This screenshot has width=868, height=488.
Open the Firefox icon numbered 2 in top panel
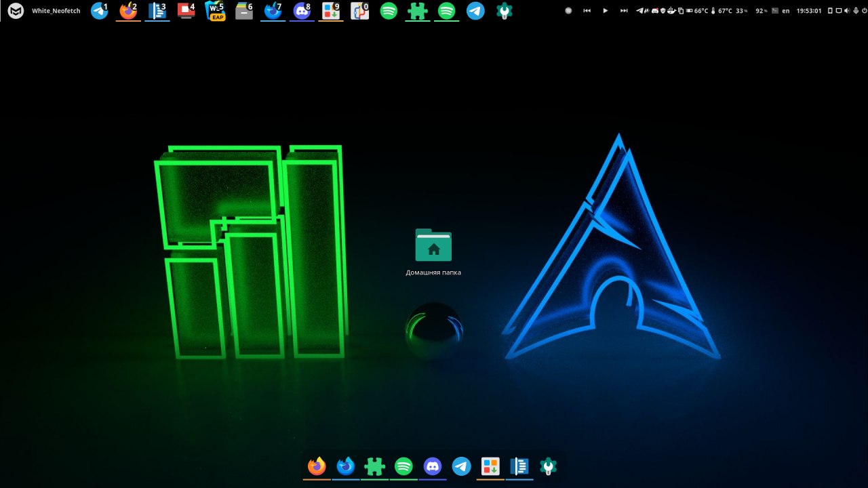128,11
